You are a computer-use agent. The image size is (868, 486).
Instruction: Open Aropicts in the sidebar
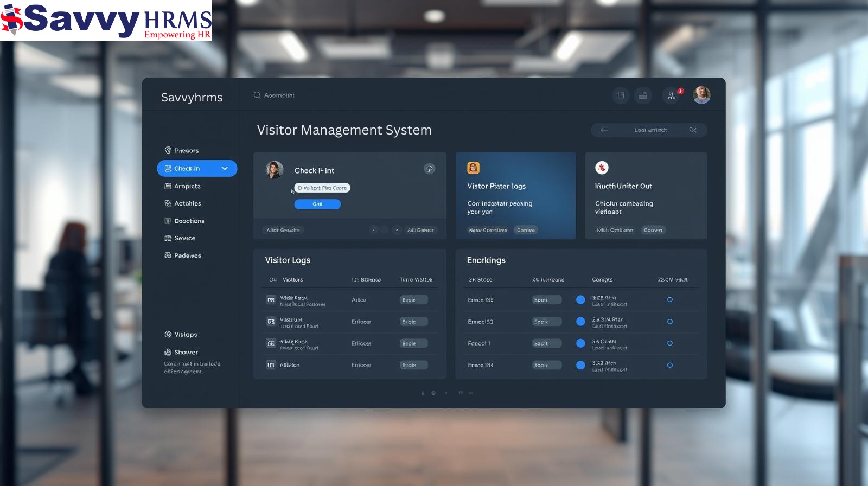pos(187,186)
